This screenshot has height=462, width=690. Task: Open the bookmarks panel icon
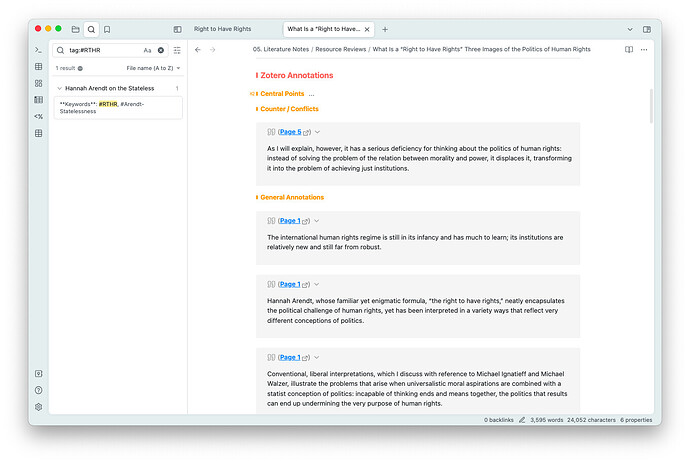(x=107, y=29)
